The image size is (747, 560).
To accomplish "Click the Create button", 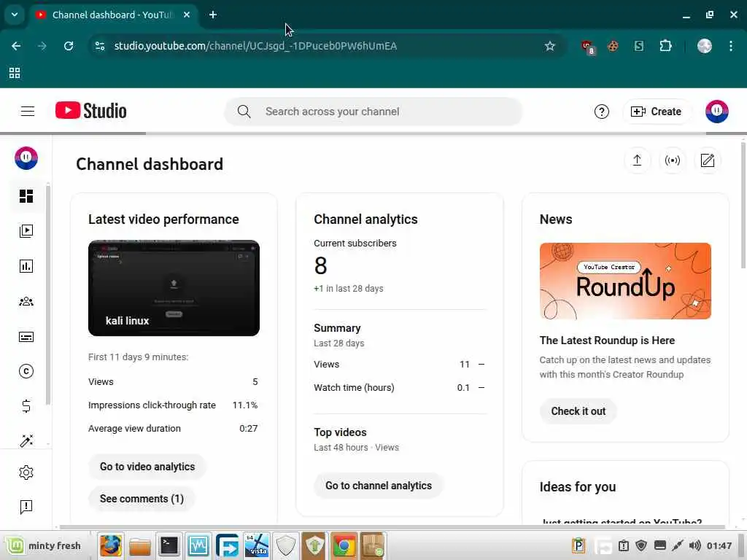I will [656, 112].
